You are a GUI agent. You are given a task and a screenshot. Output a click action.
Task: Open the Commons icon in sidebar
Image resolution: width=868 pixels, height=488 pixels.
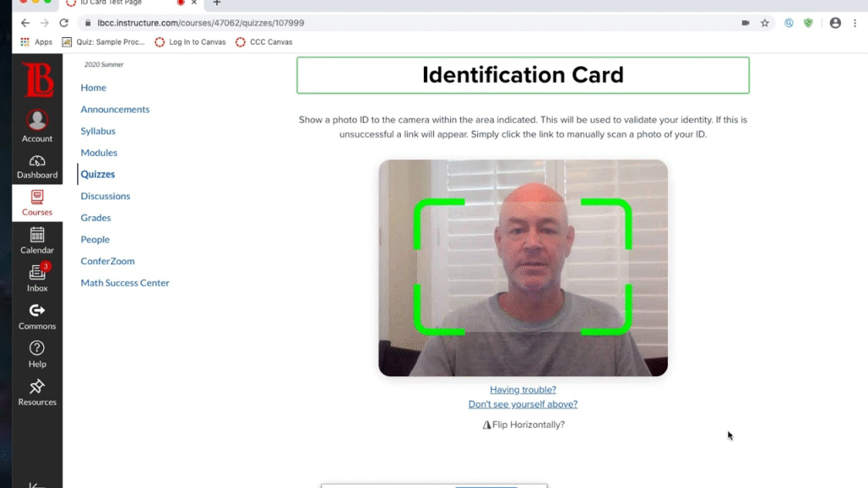(36, 316)
